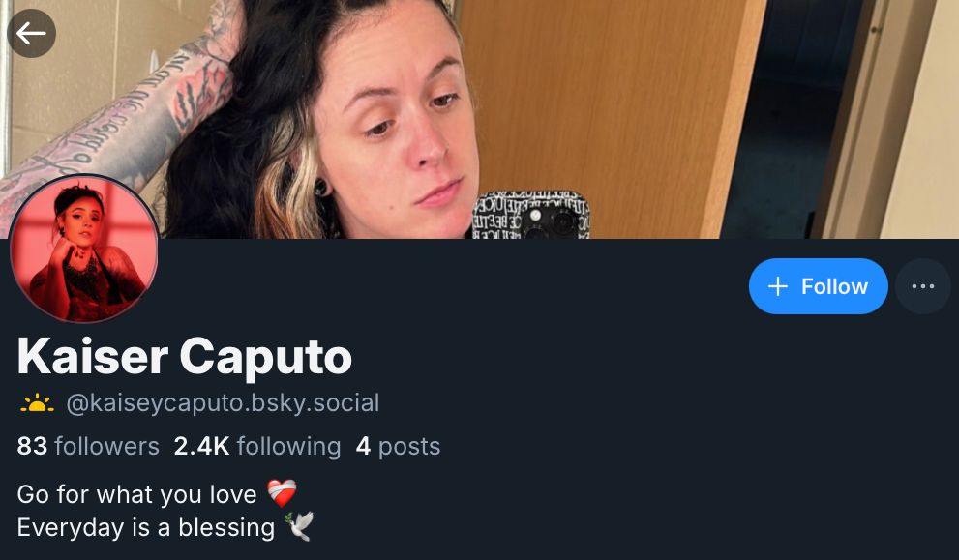
Task: Click the sun icon beside the handle
Action: coord(37,403)
